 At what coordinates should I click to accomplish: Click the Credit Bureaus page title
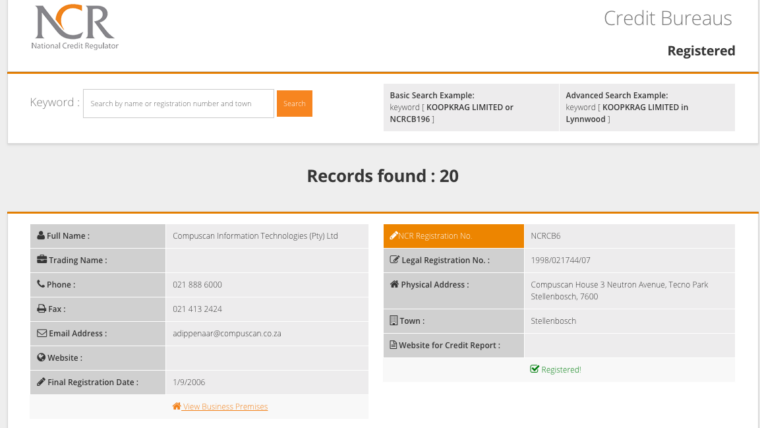tap(667, 18)
